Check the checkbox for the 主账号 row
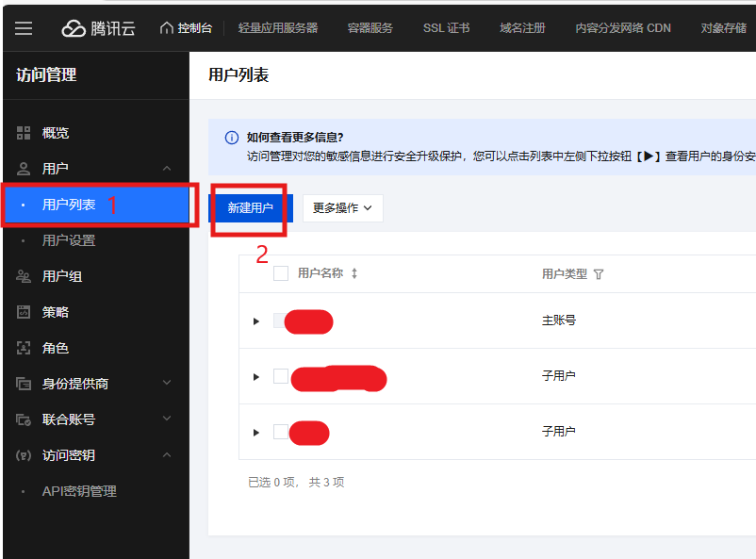The width and height of the screenshot is (756, 559). [x=280, y=321]
